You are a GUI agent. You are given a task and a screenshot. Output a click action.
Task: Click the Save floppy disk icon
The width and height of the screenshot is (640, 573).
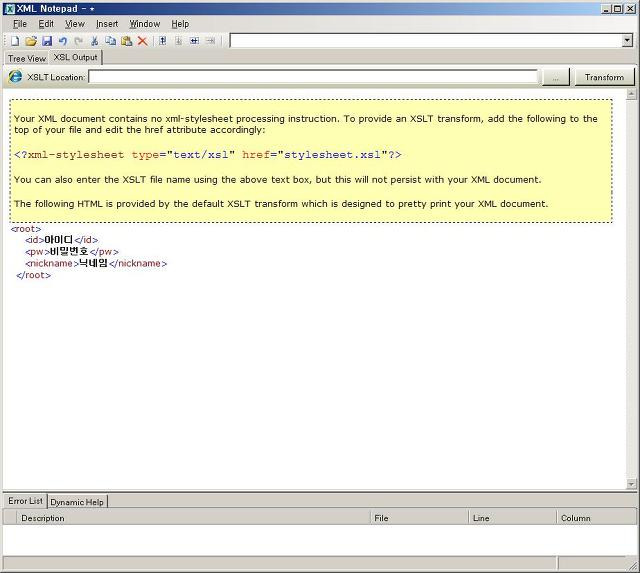pos(47,41)
